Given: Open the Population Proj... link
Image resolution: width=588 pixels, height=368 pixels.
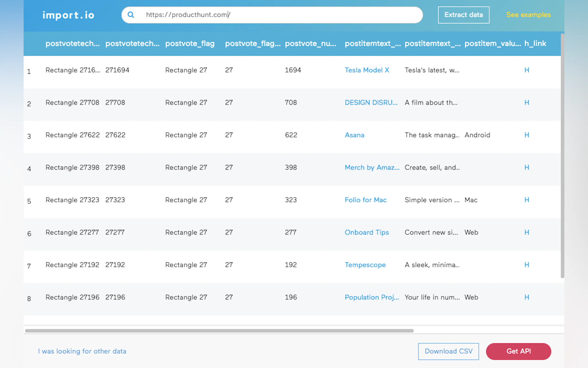Looking at the screenshot, I should point(372,297).
